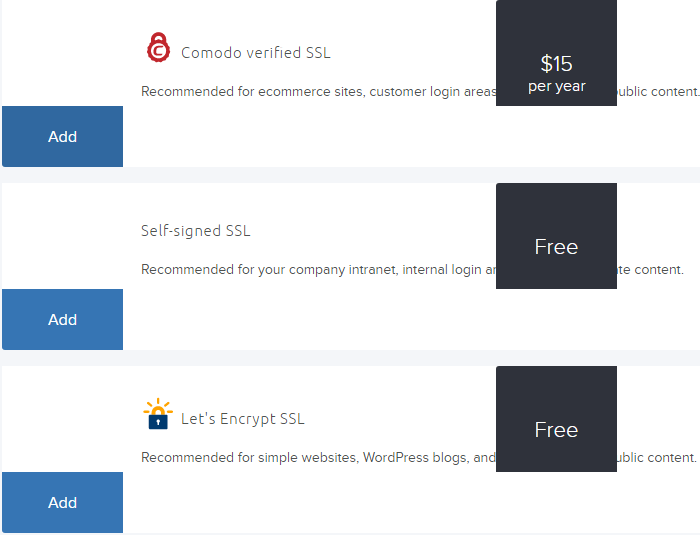This screenshot has width=700, height=535.
Task: Click the "Let's Encrypt SSL" title
Action: 242,419
